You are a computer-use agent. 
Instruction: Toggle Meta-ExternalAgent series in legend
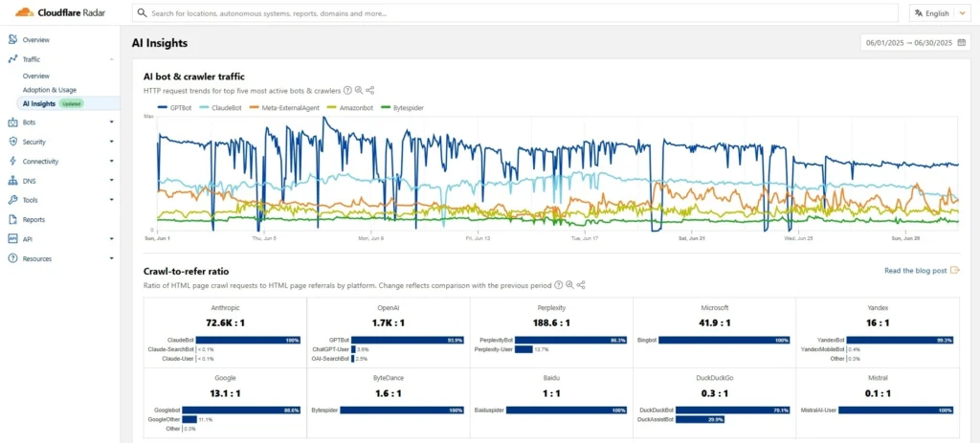(284, 107)
